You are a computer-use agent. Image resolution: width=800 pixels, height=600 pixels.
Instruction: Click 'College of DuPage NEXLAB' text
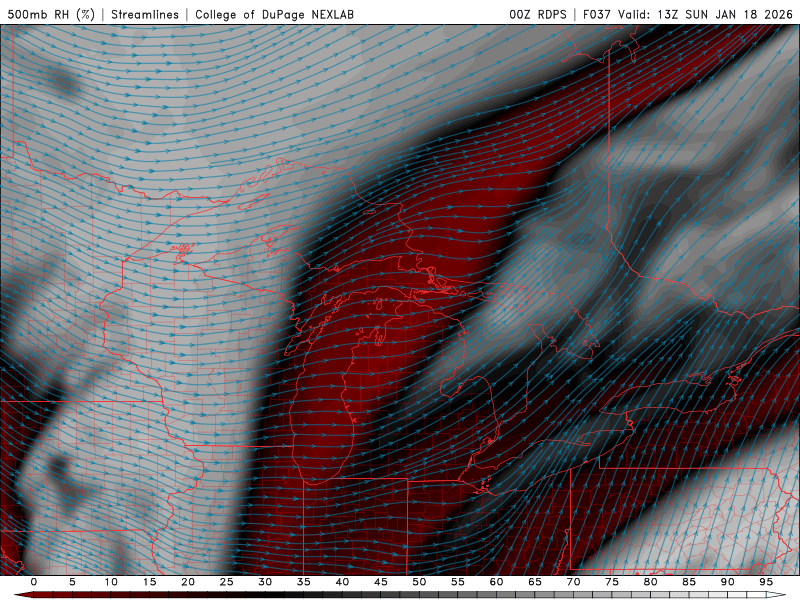click(274, 14)
